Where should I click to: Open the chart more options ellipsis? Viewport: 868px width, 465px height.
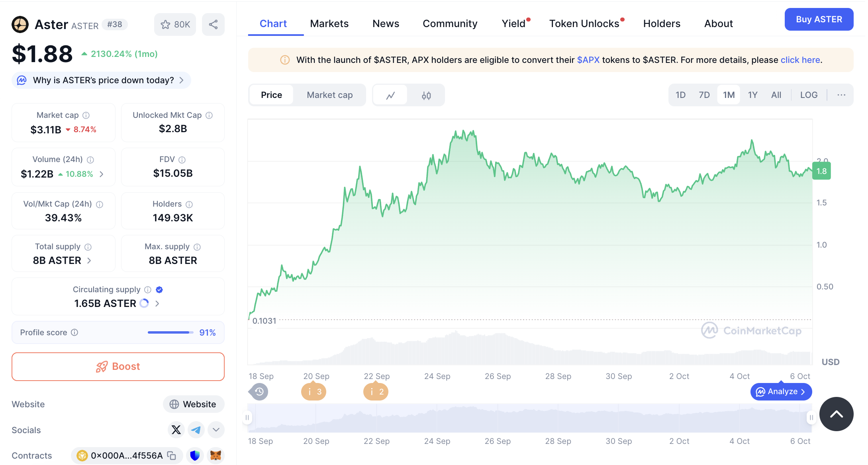pyautogui.click(x=841, y=95)
